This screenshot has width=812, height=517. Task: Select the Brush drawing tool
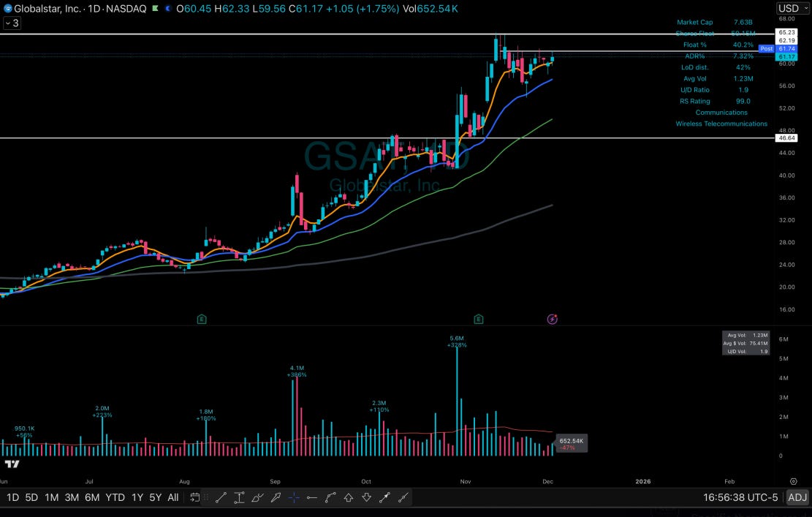pyautogui.click(x=257, y=497)
